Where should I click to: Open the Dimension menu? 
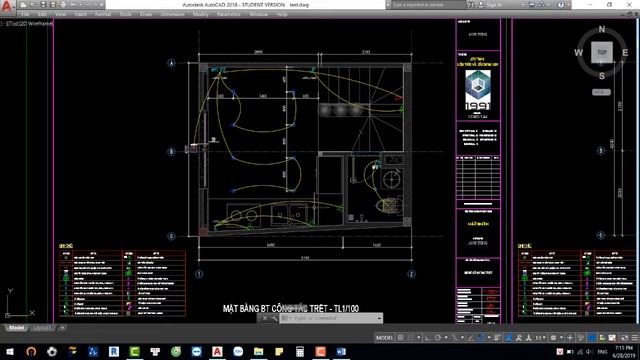click(172, 14)
